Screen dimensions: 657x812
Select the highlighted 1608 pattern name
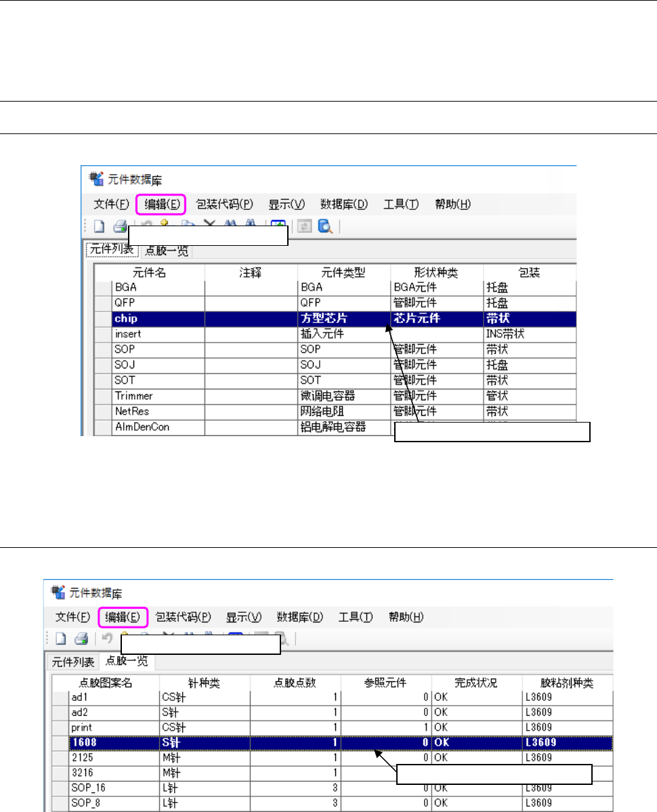coord(114,743)
